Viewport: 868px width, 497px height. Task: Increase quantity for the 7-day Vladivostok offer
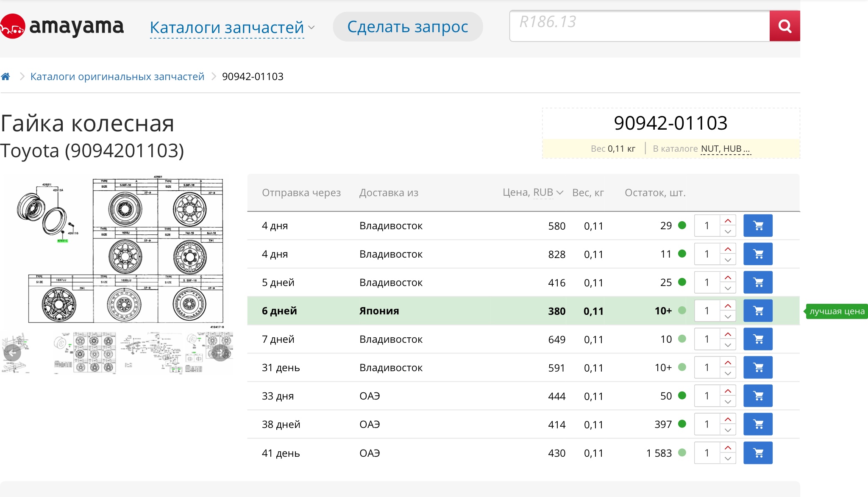click(728, 334)
